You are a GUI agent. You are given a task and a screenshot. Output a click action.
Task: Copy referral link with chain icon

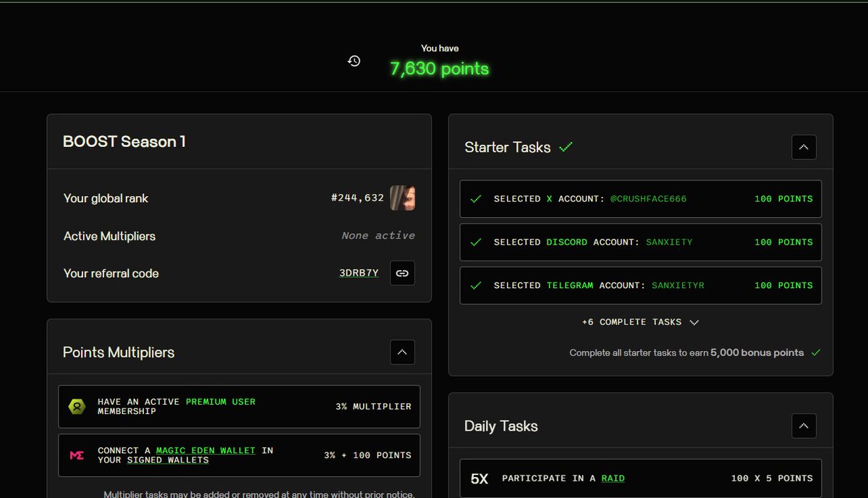pos(403,273)
